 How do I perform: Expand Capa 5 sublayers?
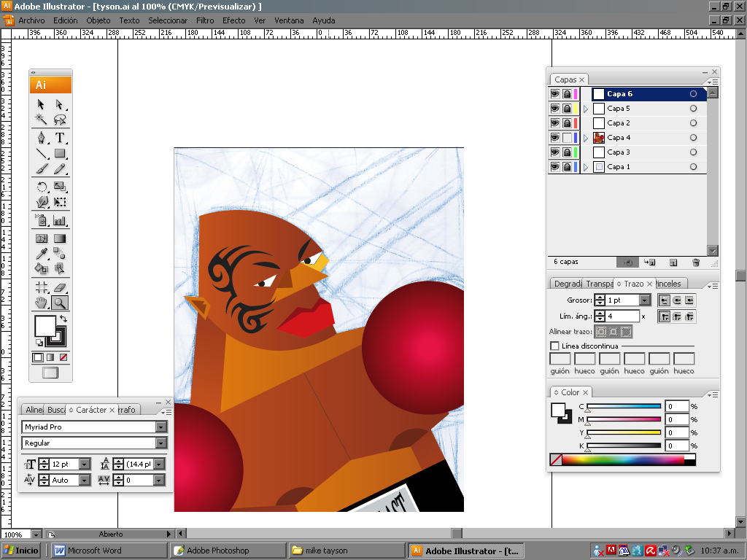[586, 109]
